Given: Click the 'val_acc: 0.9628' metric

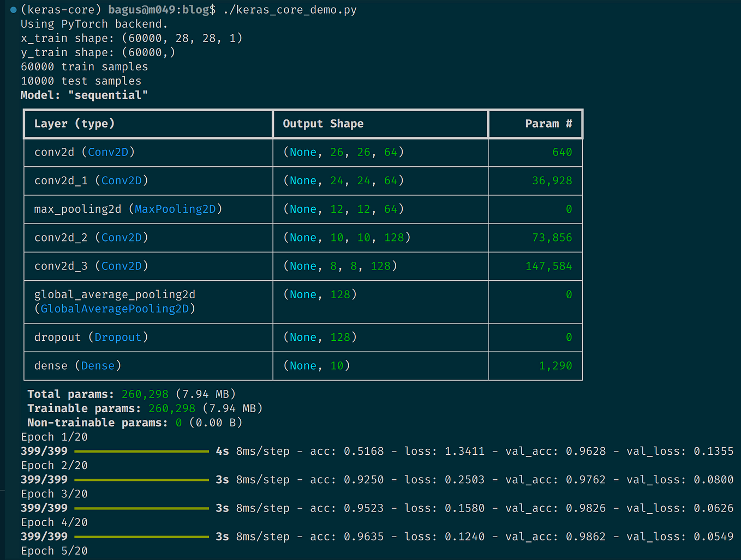Looking at the screenshot, I should [555, 451].
